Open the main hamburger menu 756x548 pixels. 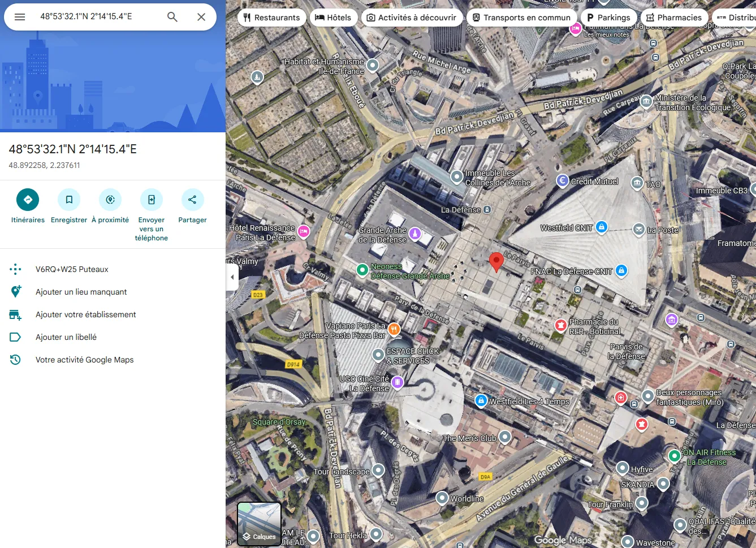point(19,17)
